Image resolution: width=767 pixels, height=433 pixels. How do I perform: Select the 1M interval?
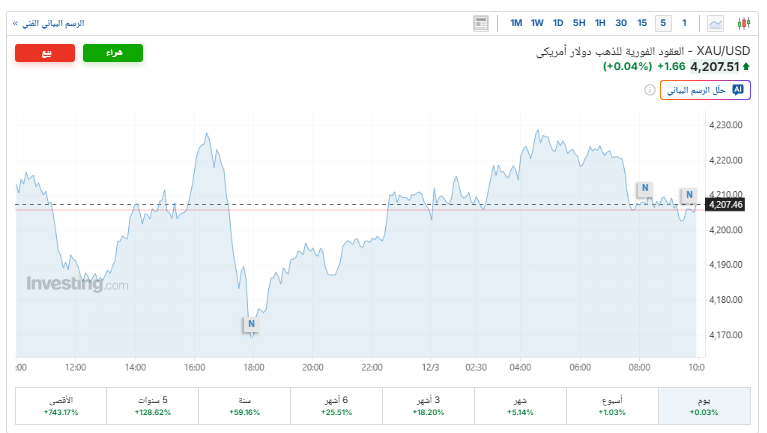coord(516,23)
